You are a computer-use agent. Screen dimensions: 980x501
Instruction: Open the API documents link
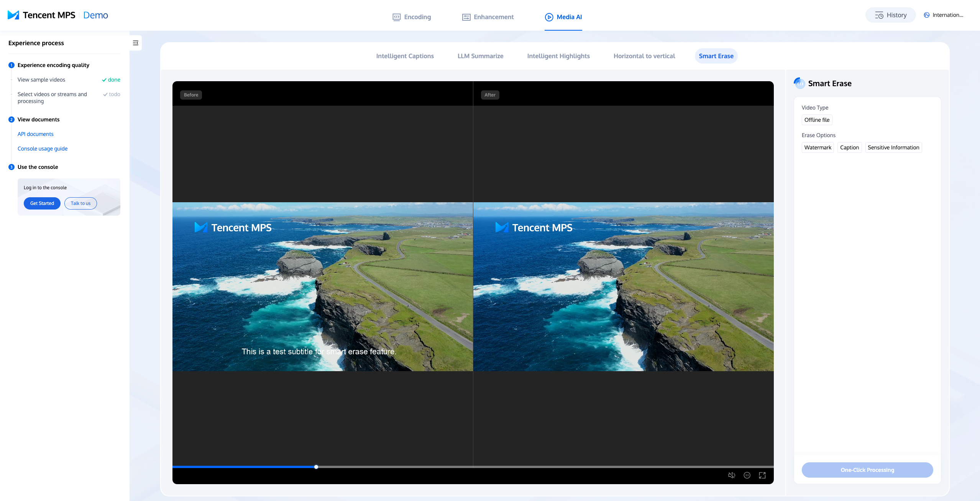point(35,134)
